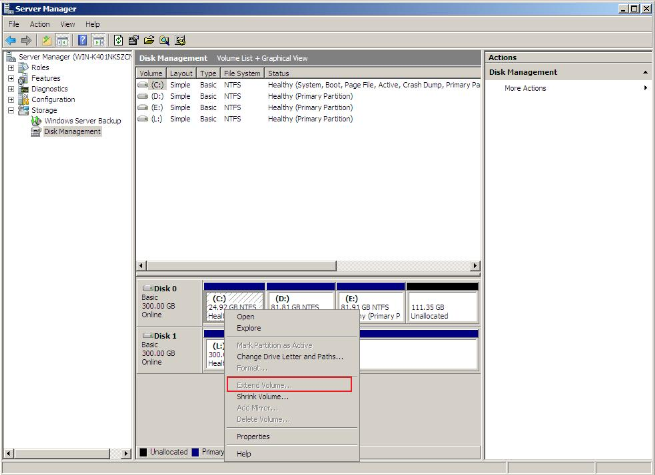Click the Configuration node icon

pos(23,99)
